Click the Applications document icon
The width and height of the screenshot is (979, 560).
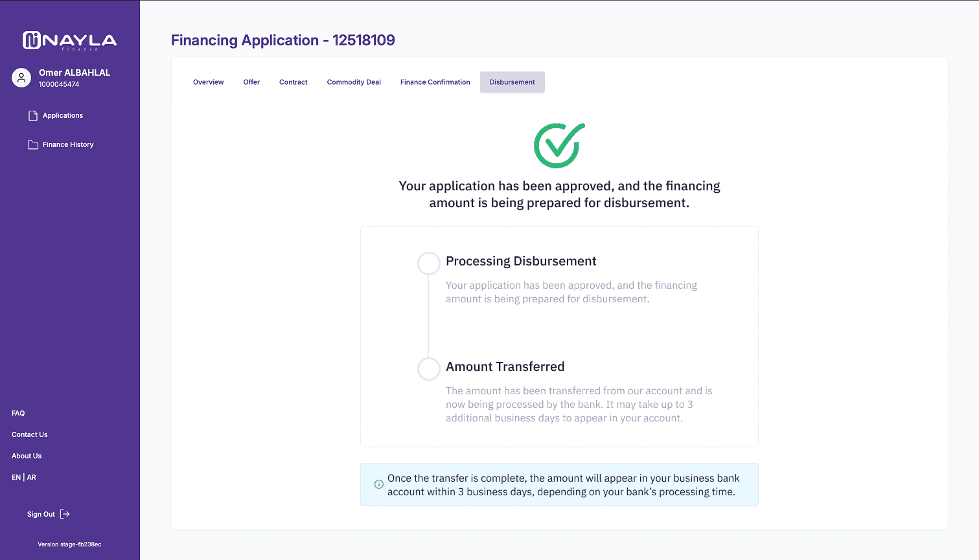(x=33, y=116)
